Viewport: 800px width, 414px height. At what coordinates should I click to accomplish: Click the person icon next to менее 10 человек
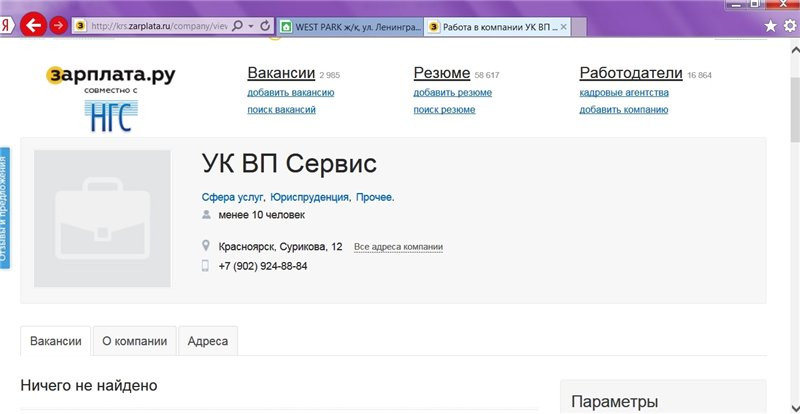pos(206,215)
